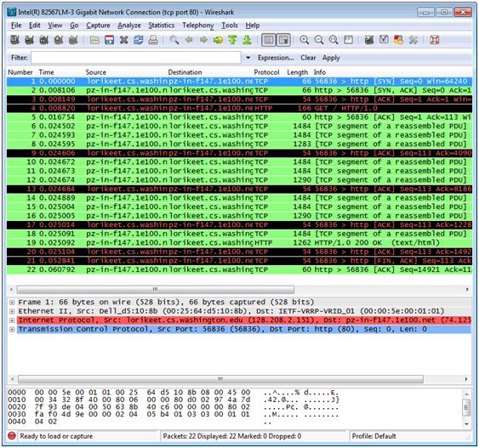The image size is (479, 448).
Task: Toggle auto scroll in live capture
Action: [x=283, y=40]
